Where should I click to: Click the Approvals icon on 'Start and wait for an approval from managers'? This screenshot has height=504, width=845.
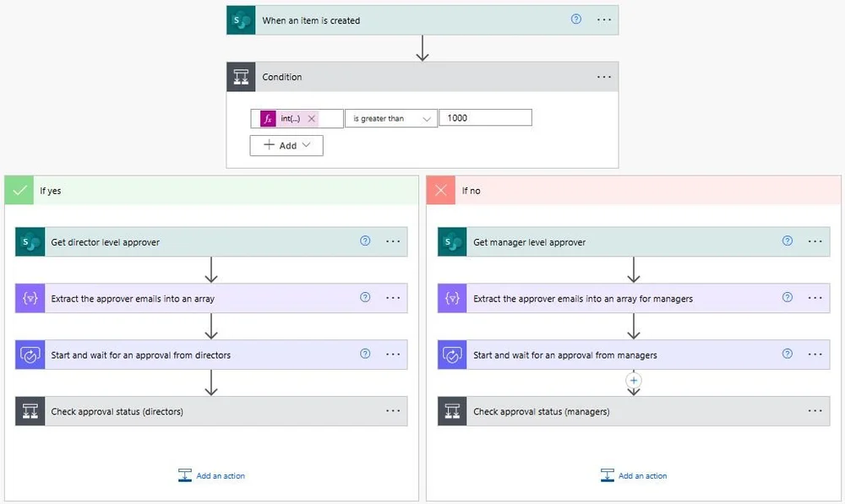tap(451, 355)
